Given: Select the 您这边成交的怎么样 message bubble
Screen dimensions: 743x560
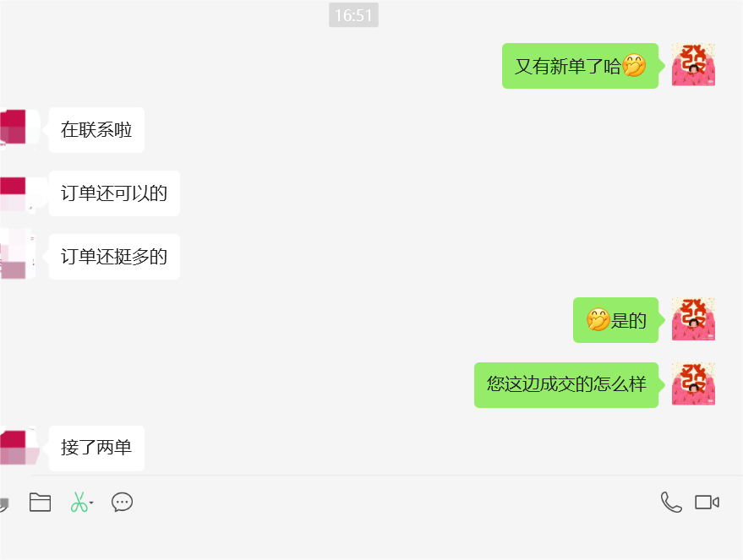Looking at the screenshot, I should click(566, 385).
